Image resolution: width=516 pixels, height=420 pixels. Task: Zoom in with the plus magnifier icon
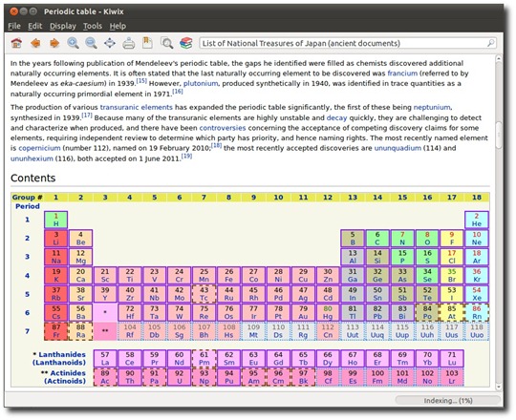point(73,43)
